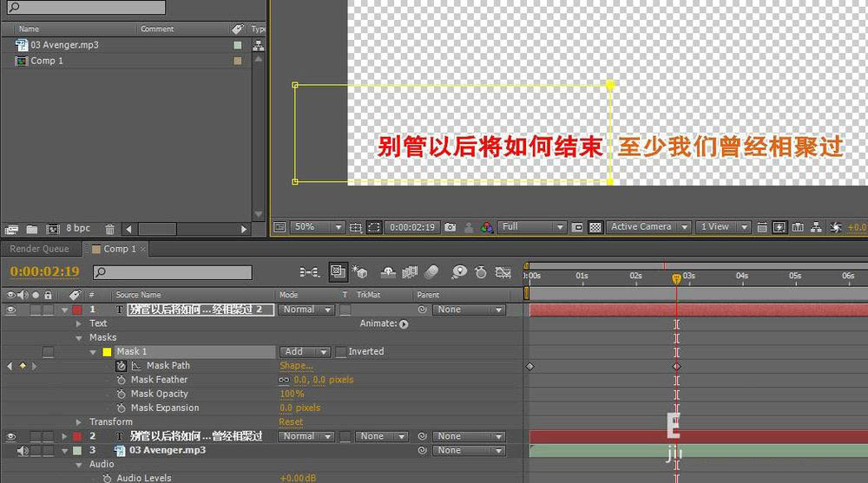Image resolution: width=868 pixels, height=483 pixels.
Task: Mute audio of 03 Avenger.mp3 layer
Action: (23, 451)
